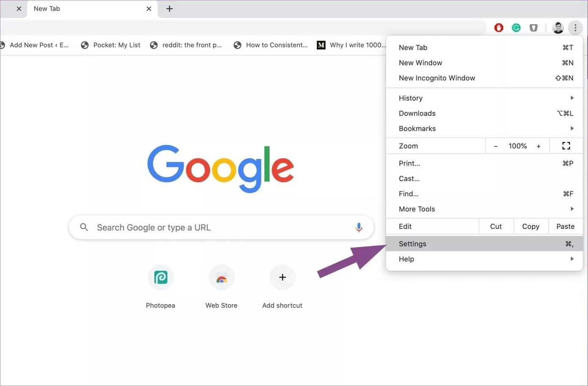This screenshot has width=588, height=386.
Task: Open the Chrome profile avatar
Action: pos(558,27)
